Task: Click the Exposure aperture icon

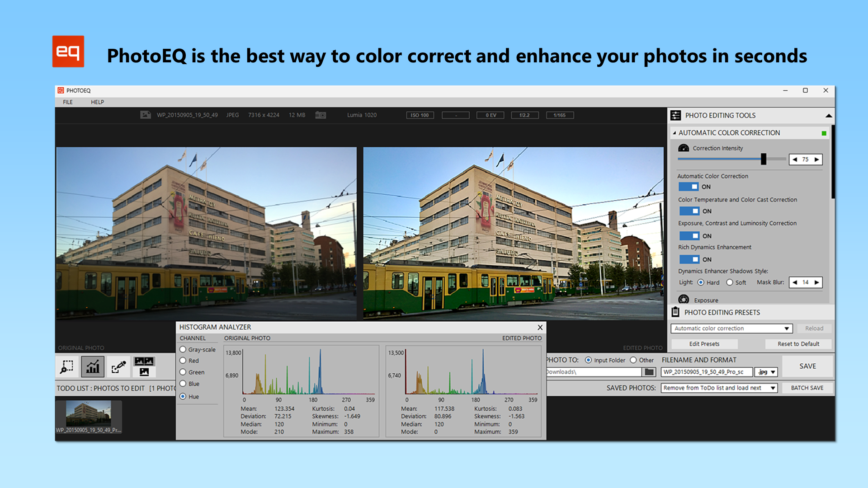Action: tap(684, 300)
